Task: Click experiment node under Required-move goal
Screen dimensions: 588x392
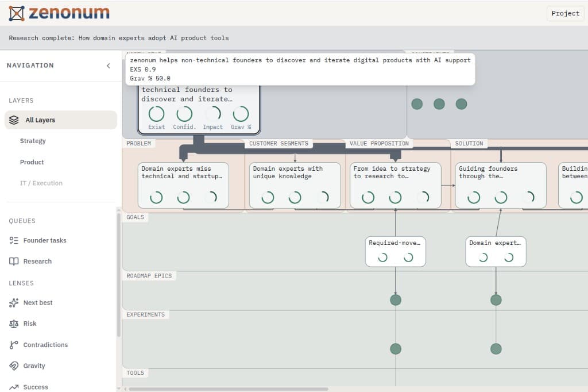Action: tap(396, 349)
